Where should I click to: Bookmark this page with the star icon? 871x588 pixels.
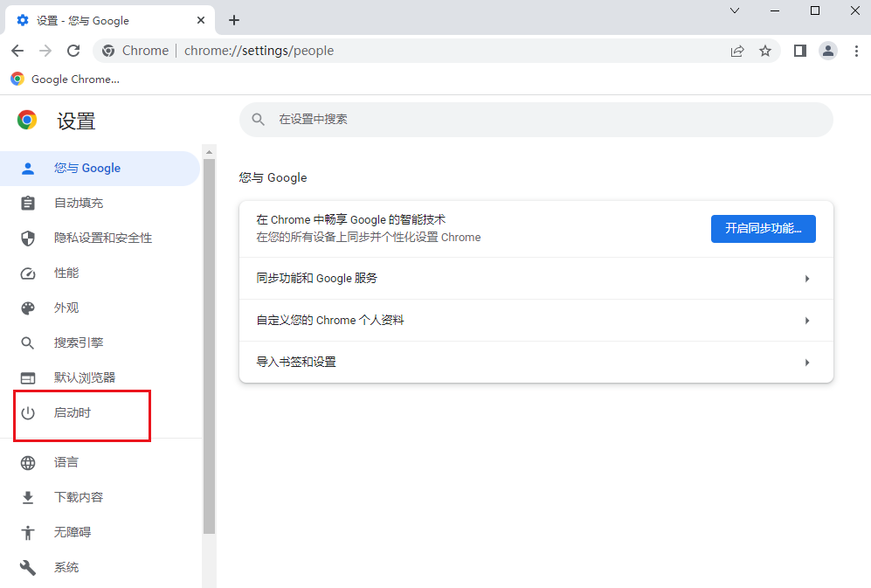point(765,52)
